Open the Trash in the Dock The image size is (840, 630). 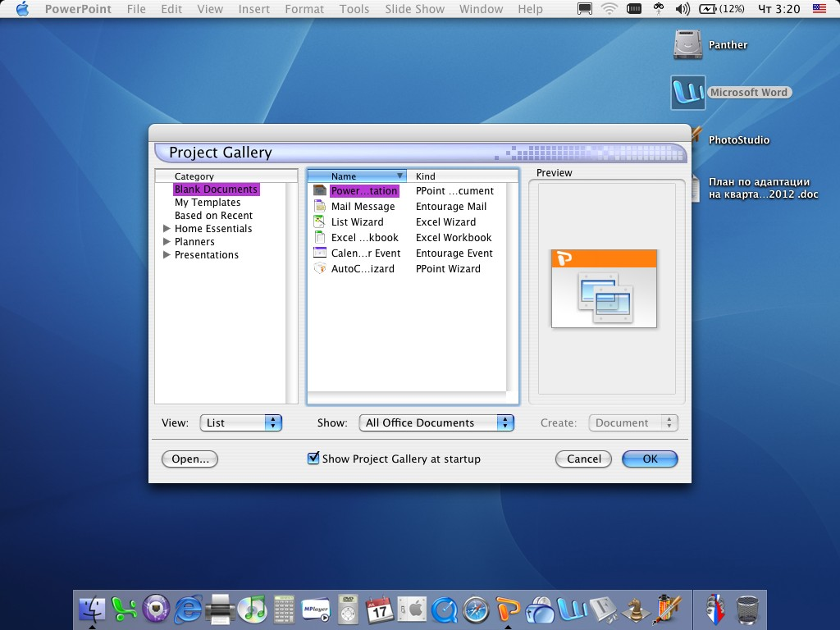click(x=747, y=609)
